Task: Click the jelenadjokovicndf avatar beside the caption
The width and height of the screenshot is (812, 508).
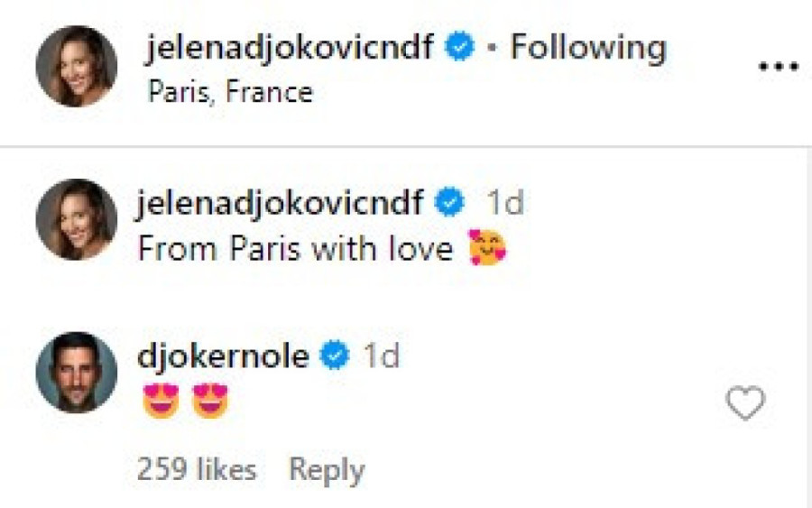Action: pyautogui.click(x=77, y=219)
